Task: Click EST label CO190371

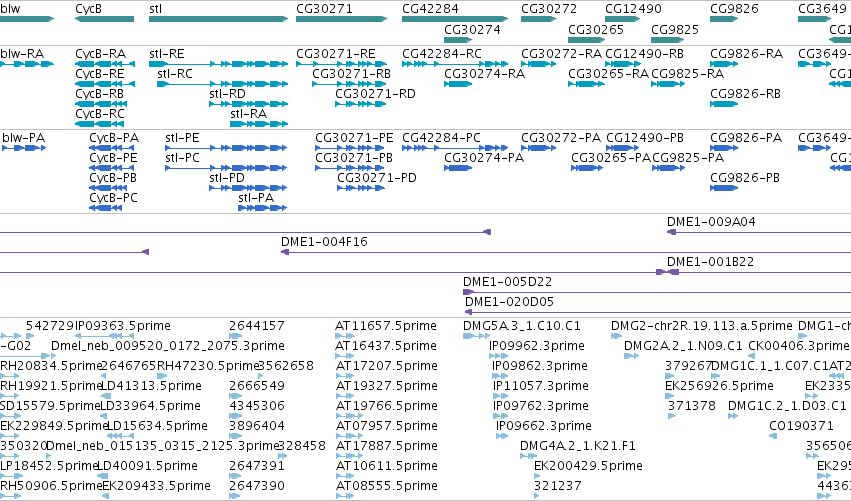Action: (x=801, y=426)
